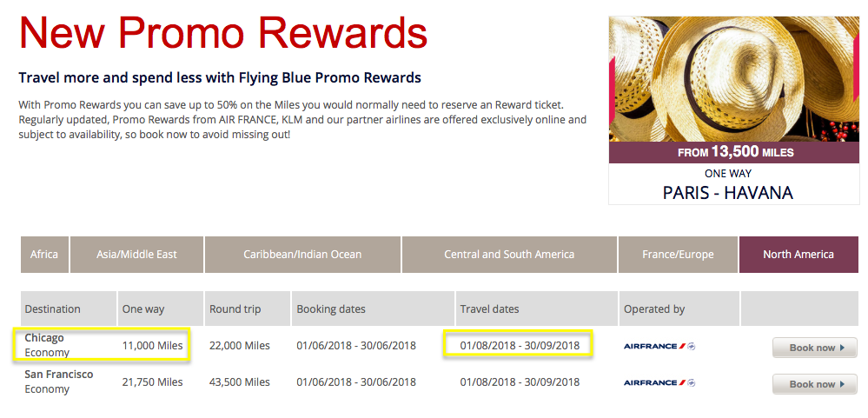Click the Air France logo in San Francisco row

659,382
